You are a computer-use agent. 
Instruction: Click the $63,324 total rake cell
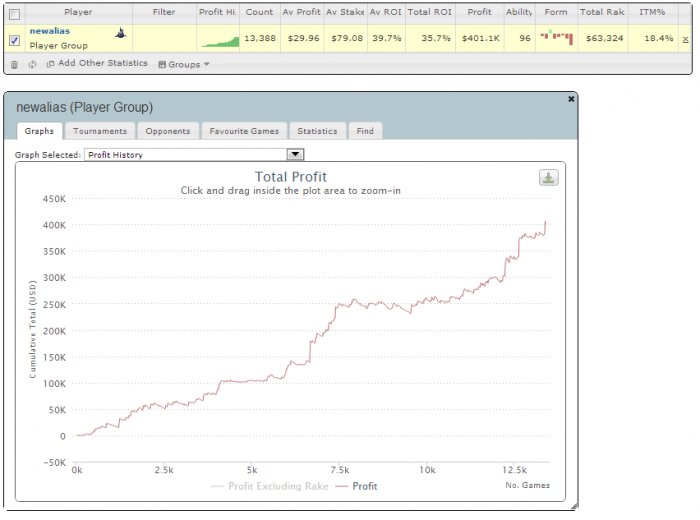click(604, 38)
